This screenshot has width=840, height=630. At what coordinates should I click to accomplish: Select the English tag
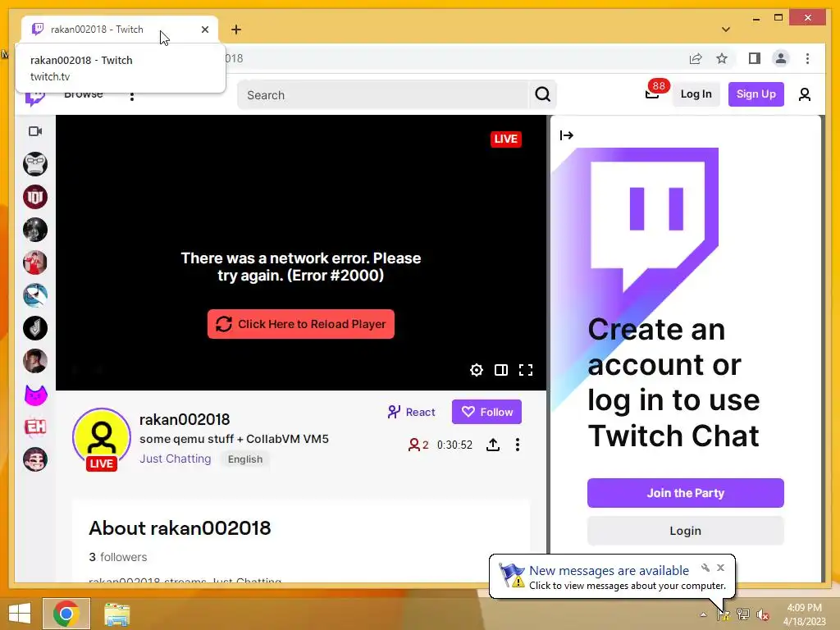[x=245, y=459]
